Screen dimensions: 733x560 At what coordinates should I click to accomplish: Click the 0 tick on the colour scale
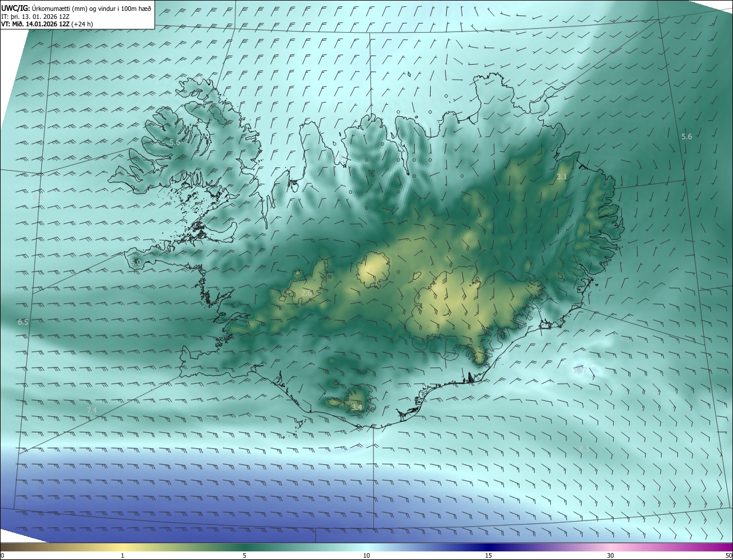[x=2, y=555]
